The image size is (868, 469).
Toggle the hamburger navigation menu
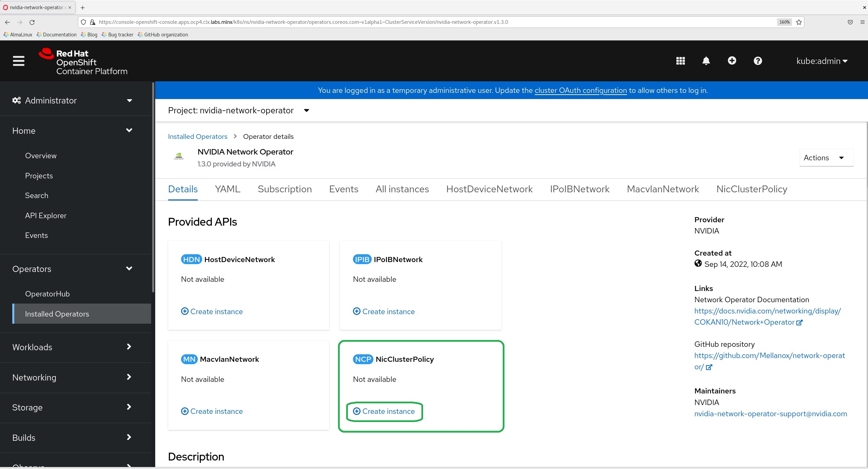[x=18, y=61]
